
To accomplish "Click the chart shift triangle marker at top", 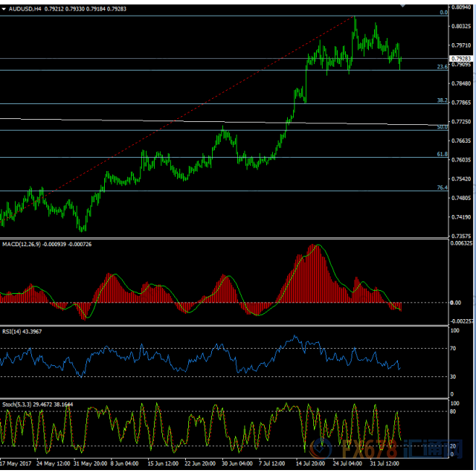I will click(404, 4).
